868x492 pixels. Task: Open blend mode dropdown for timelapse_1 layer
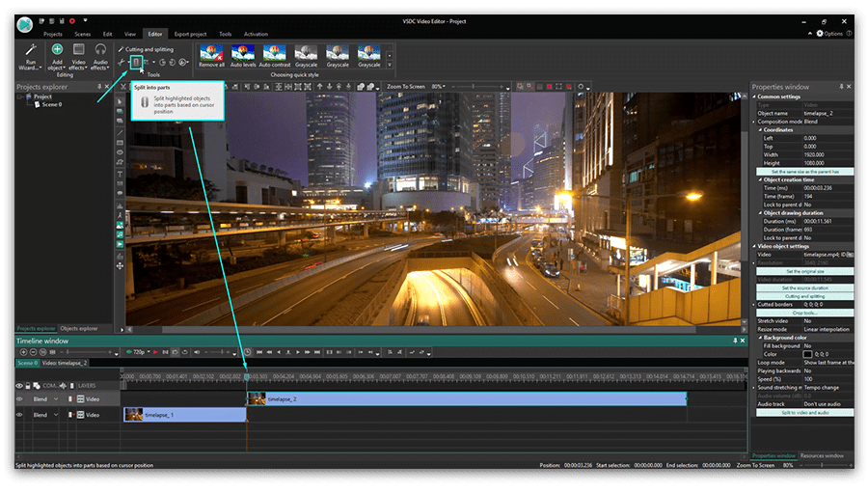click(56, 415)
